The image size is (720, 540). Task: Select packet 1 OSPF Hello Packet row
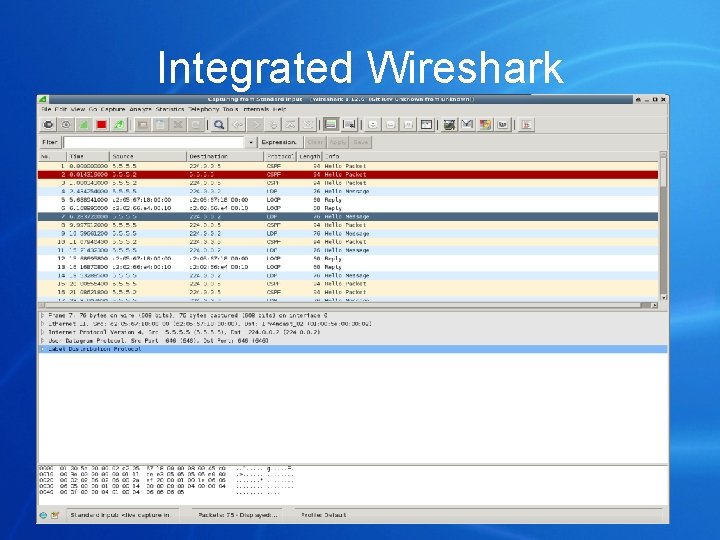pos(348,166)
